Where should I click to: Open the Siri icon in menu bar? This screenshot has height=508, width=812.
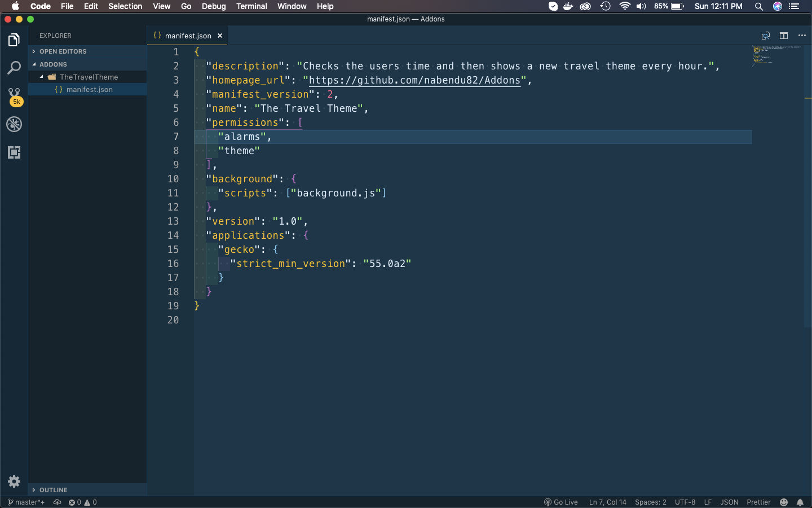point(778,6)
